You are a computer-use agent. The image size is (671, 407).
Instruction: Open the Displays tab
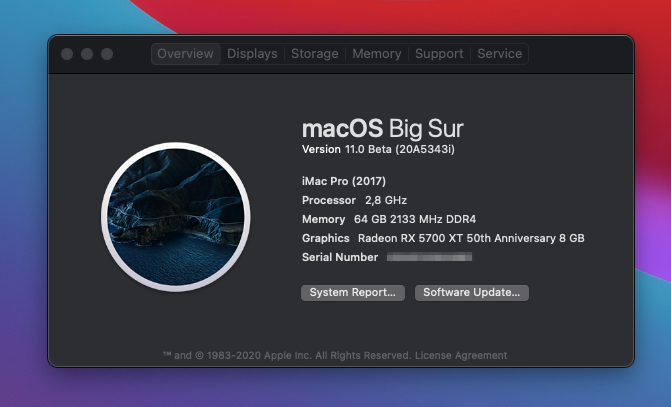click(x=252, y=54)
